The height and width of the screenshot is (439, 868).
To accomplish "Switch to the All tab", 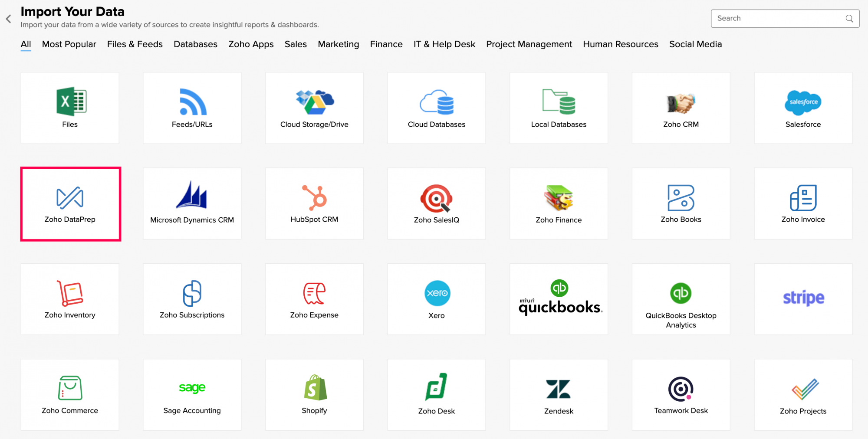I will pos(26,44).
